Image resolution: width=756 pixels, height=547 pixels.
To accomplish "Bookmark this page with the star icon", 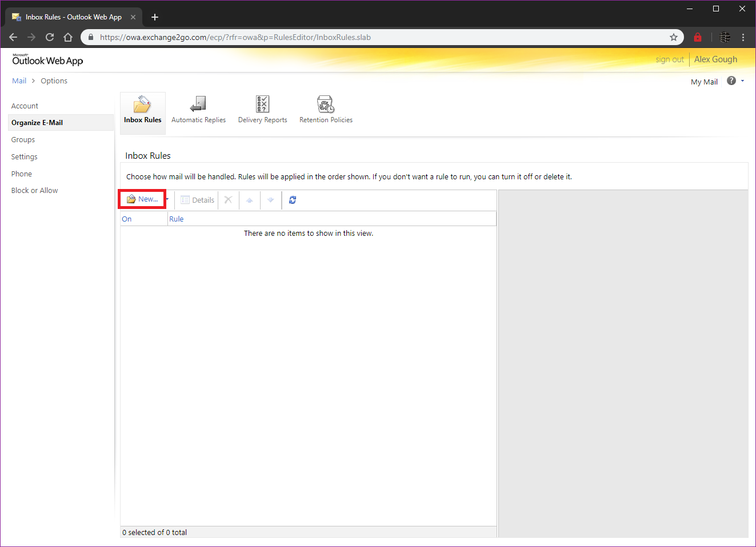I will click(674, 37).
